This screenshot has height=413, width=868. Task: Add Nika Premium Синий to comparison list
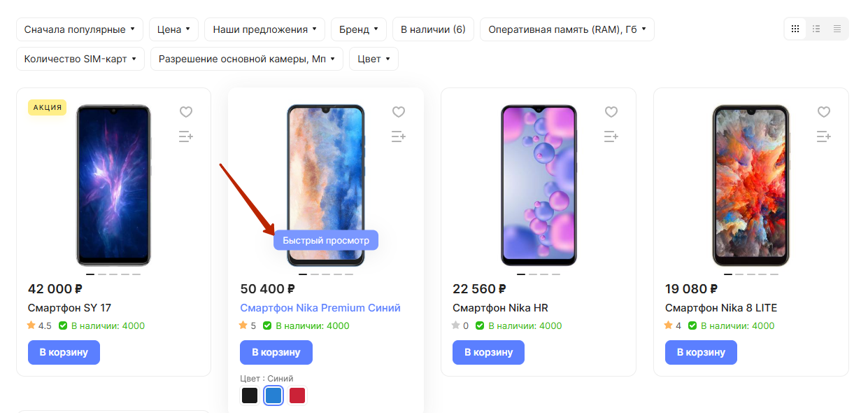tap(398, 136)
